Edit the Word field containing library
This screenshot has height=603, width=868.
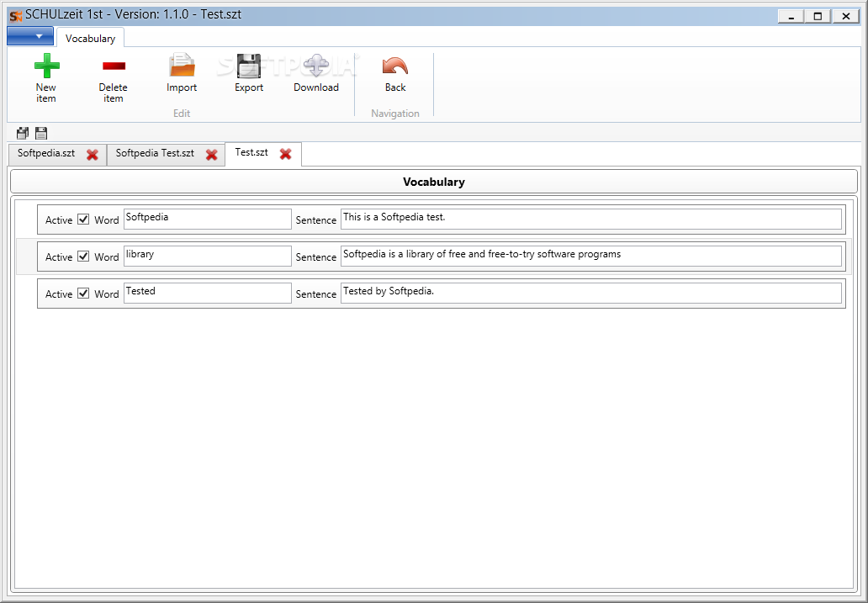[x=208, y=256]
